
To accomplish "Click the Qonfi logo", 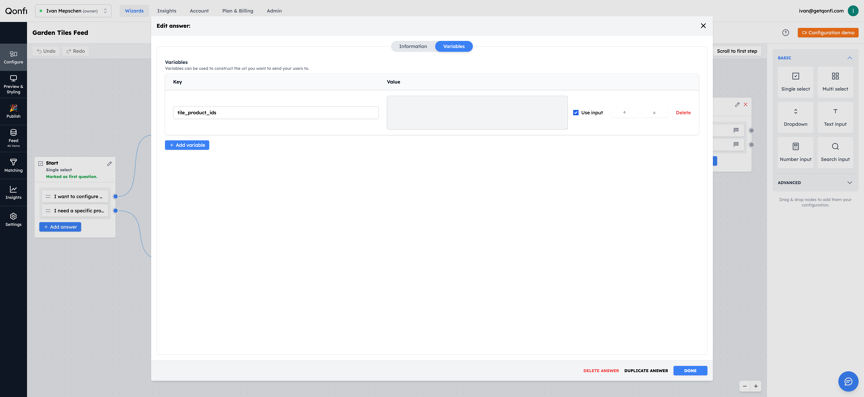I will (x=16, y=10).
